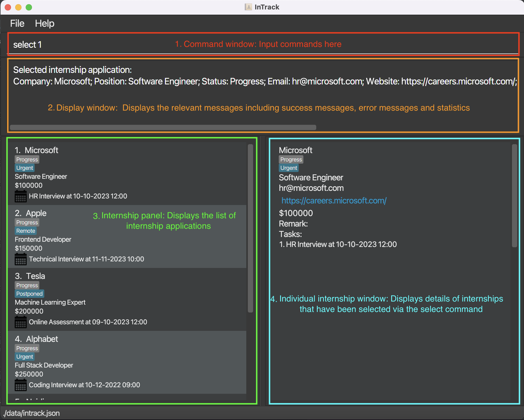This screenshot has height=420, width=524.
Task: Click the calendar icon on Tesla entry
Action: pyautogui.click(x=20, y=321)
